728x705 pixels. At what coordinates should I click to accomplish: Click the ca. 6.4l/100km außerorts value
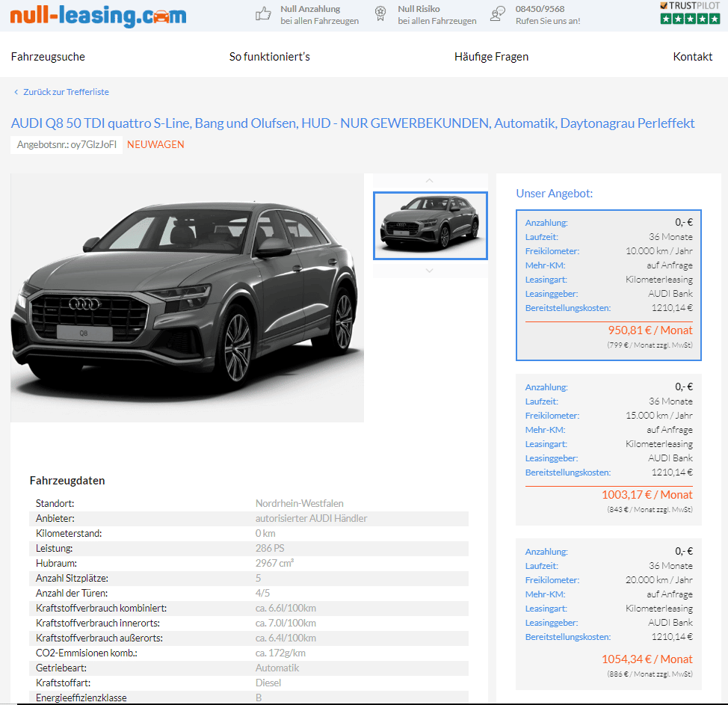pyautogui.click(x=286, y=638)
